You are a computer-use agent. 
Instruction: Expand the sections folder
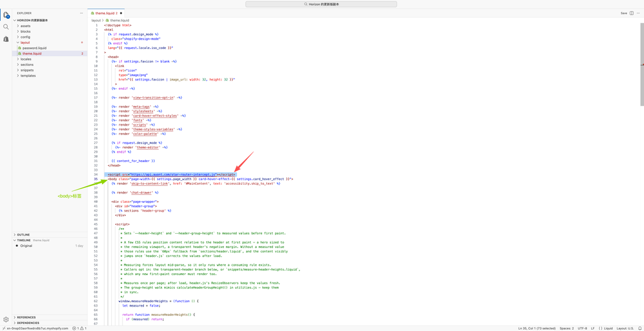click(x=26, y=65)
